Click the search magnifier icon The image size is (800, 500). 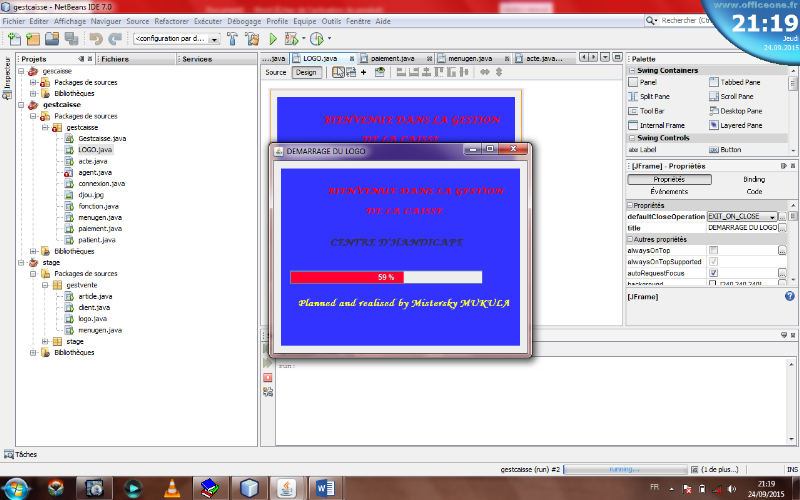[651, 21]
